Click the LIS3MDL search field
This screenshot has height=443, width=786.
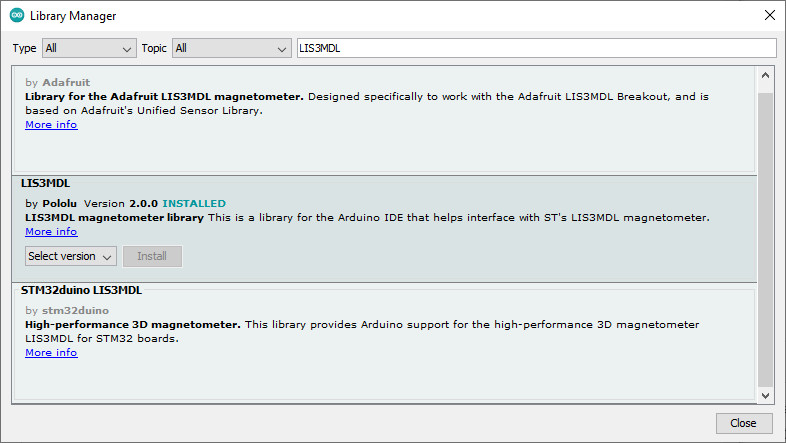pyautogui.click(x=536, y=49)
